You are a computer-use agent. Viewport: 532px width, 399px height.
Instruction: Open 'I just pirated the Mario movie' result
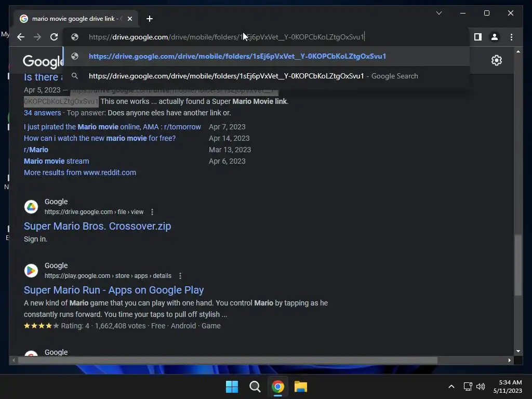click(112, 127)
